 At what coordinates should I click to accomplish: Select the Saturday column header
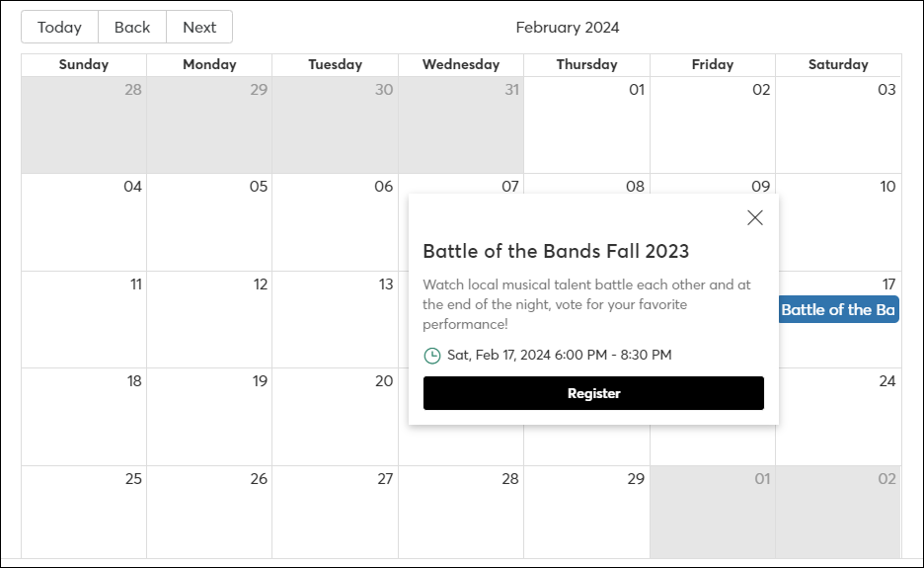838,65
